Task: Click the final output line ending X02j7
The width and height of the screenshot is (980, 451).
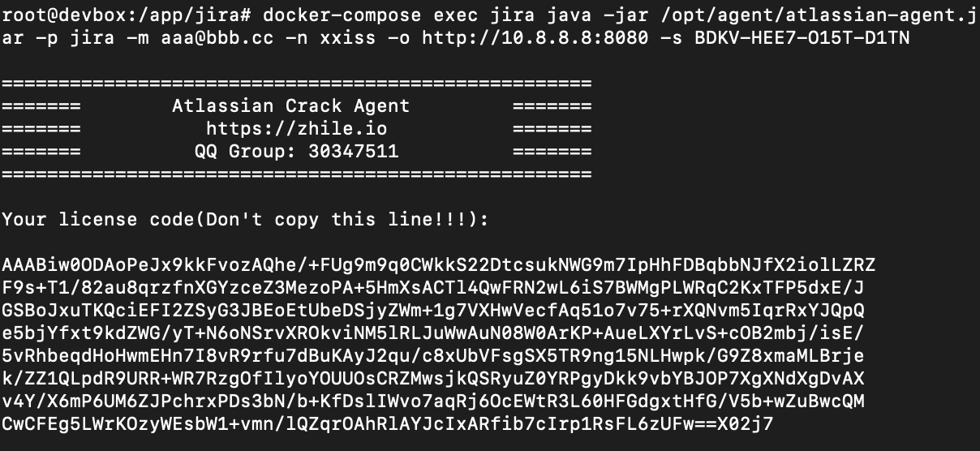Action: tap(388, 424)
